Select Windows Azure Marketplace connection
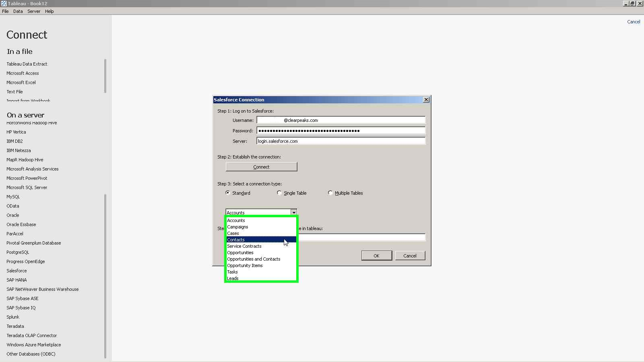 point(33,345)
